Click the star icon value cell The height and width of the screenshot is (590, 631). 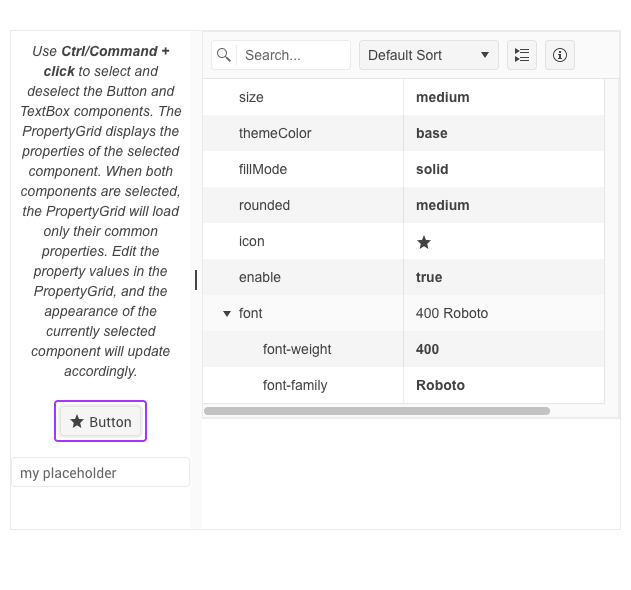click(424, 242)
